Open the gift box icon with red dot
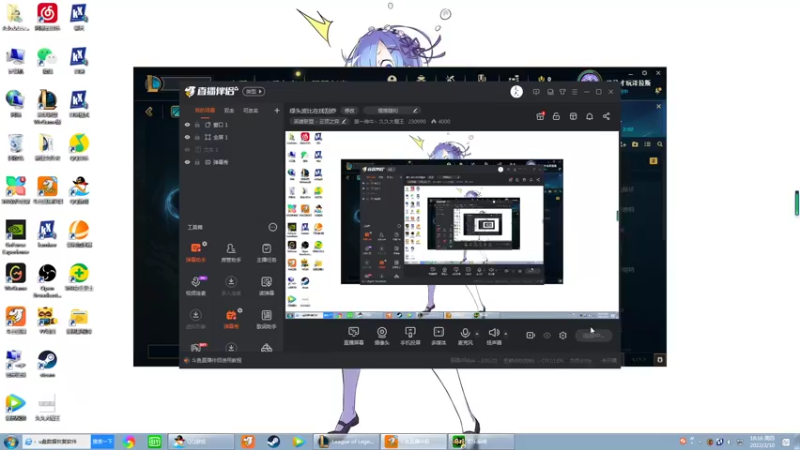The height and width of the screenshot is (450, 800). coord(540,116)
